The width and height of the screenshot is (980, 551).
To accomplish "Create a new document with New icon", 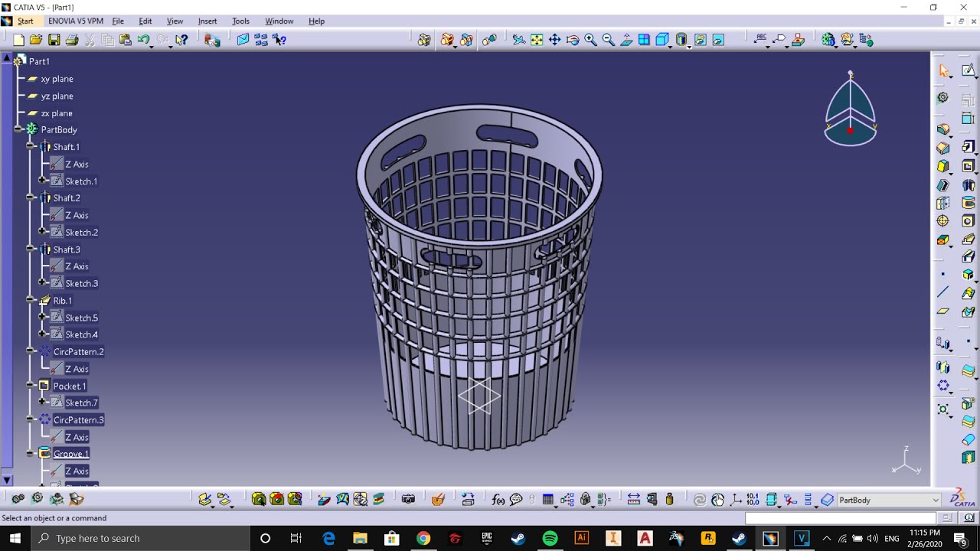I will click(18, 40).
